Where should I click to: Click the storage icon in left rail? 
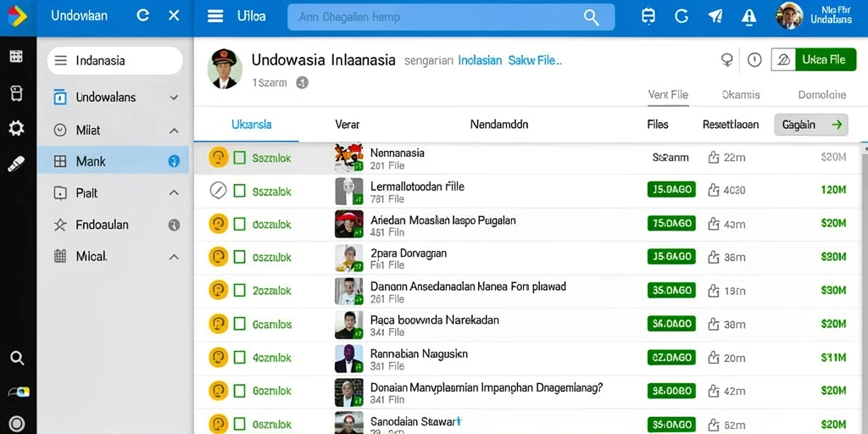tap(16, 93)
